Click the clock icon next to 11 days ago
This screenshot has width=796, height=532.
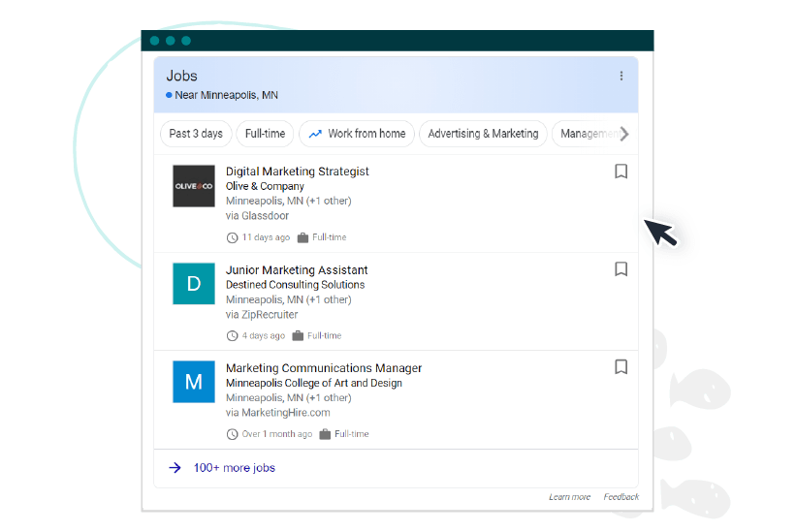(232, 237)
